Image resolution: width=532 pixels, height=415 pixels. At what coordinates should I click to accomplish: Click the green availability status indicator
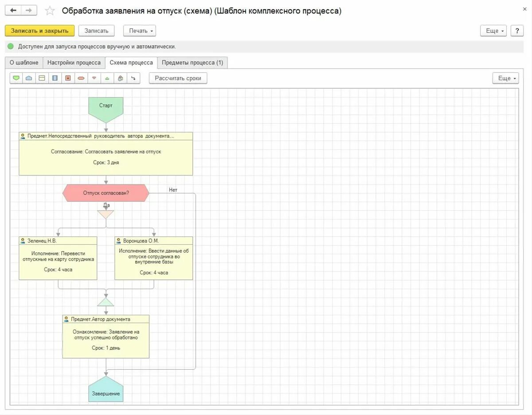click(11, 47)
